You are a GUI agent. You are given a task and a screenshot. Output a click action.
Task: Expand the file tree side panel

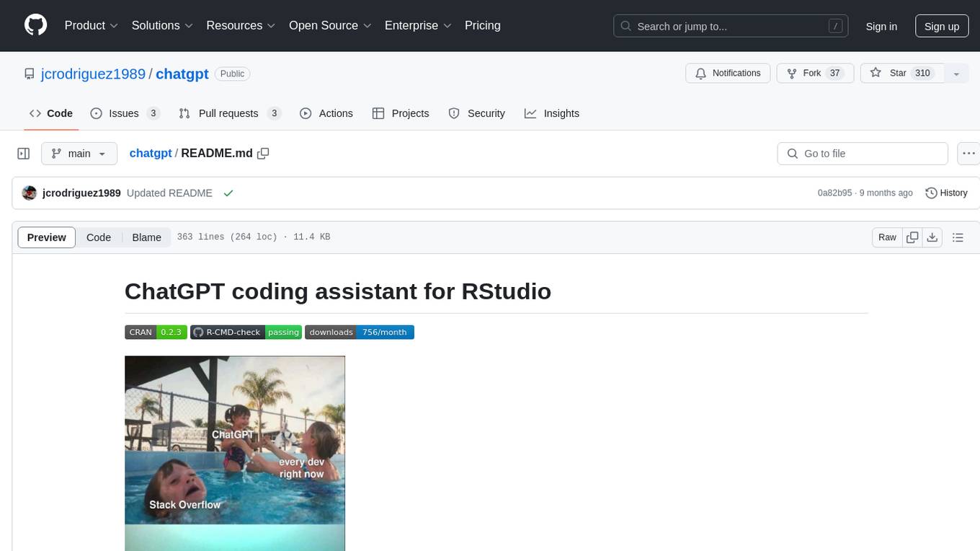click(x=24, y=154)
